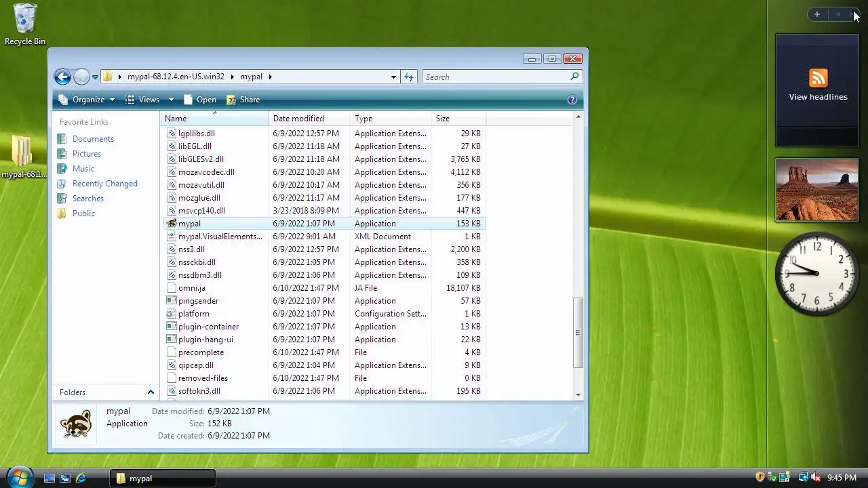Click the Back navigation arrow button
The height and width of the screenshot is (488, 868).
tap(62, 77)
